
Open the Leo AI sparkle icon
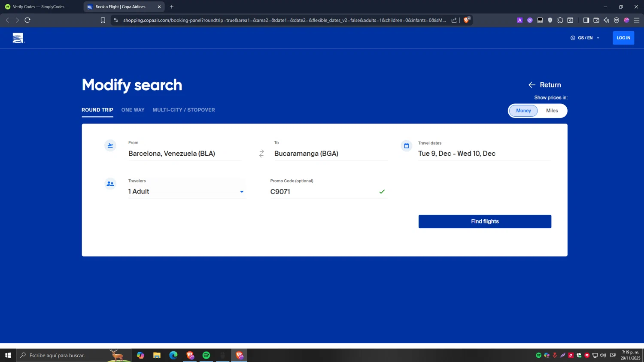[x=606, y=20]
